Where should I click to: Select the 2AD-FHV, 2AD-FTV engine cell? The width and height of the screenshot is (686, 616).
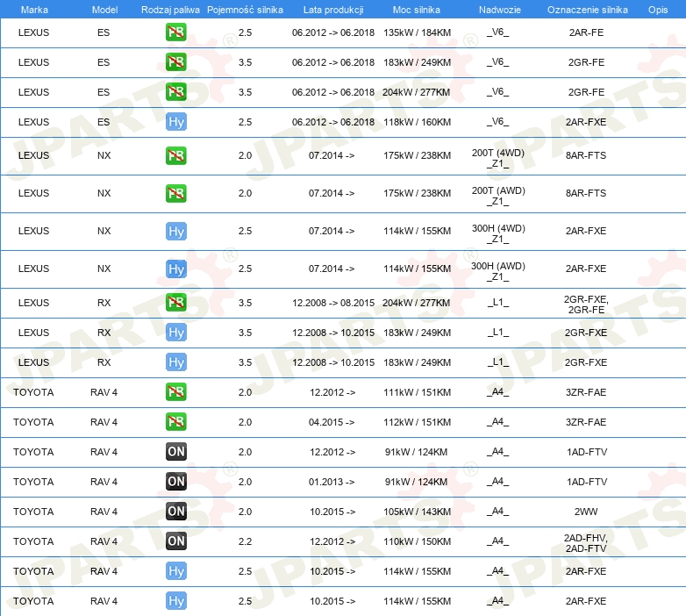click(586, 543)
